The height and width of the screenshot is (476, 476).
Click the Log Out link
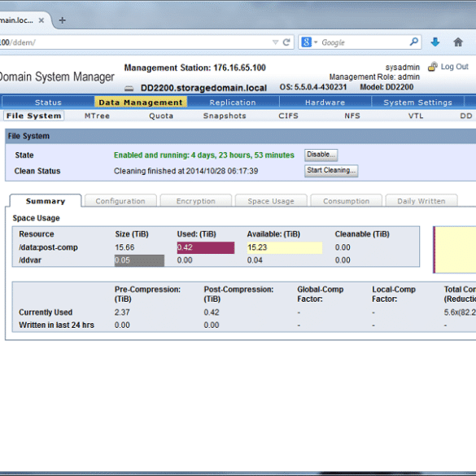(455, 67)
